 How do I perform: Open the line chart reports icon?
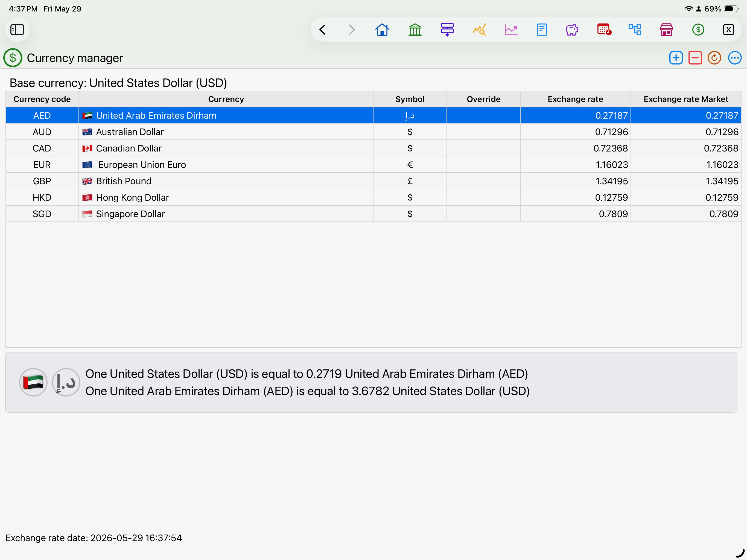pyautogui.click(x=511, y=30)
